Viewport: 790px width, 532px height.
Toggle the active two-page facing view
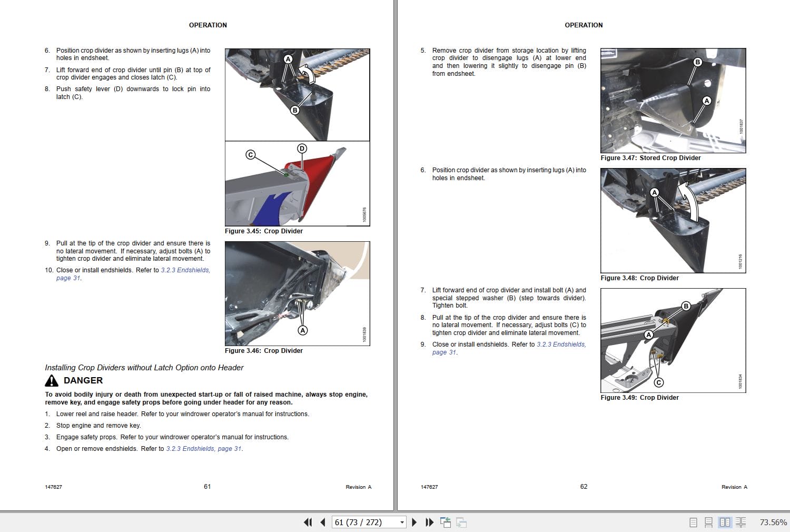tap(725, 522)
